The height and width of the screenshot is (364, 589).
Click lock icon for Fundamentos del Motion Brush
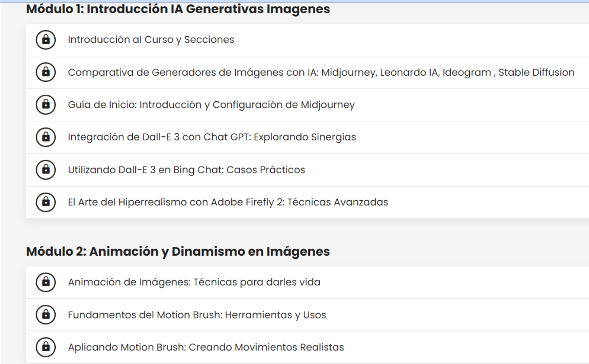pos(46,315)
